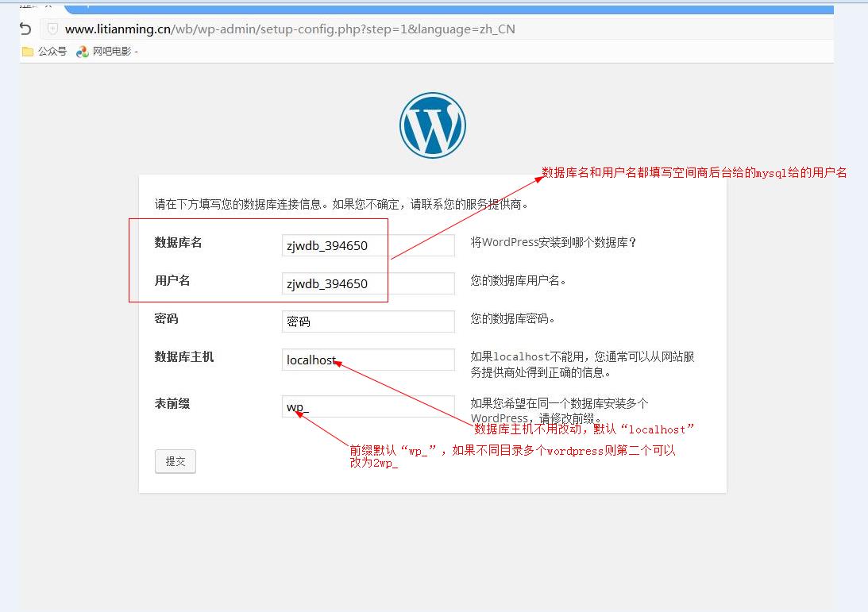Click the 网吧电影 bookmark favicon
This screenshot has height=612, width=868.
[x=82, y=51]
